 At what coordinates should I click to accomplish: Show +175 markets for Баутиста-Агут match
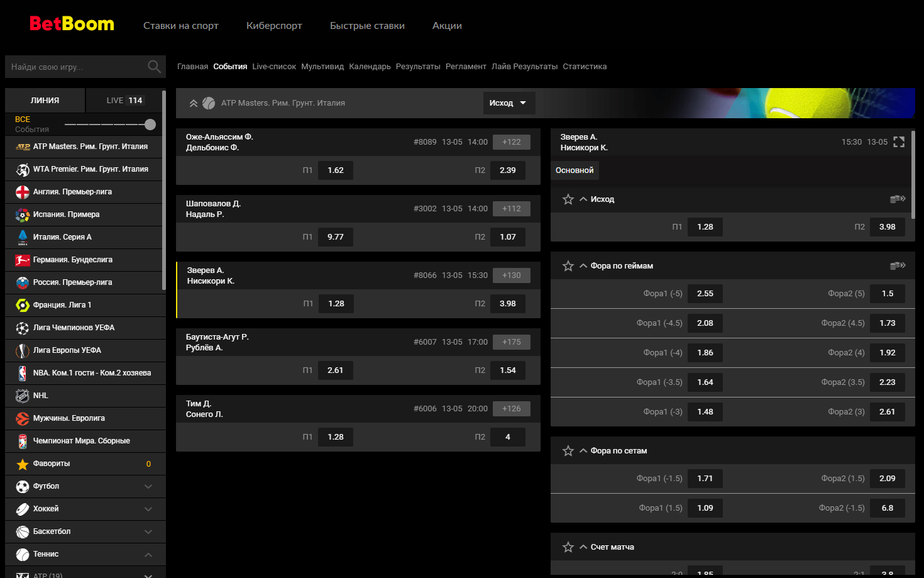(512, 342)
